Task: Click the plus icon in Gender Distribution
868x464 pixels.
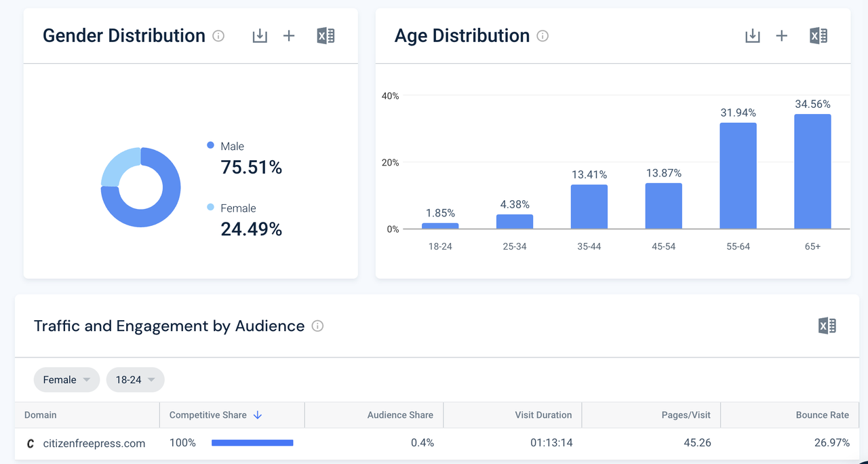Action: 289,36
